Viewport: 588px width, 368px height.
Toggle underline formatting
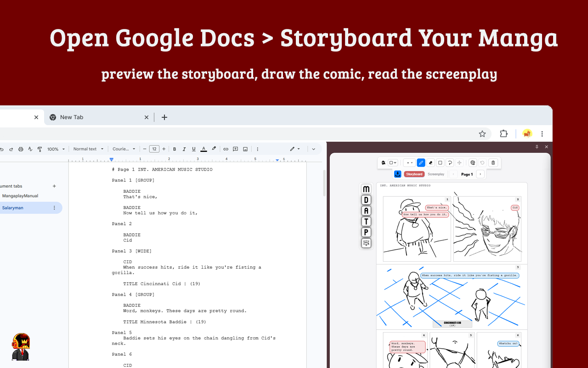(x=194, y=149)
